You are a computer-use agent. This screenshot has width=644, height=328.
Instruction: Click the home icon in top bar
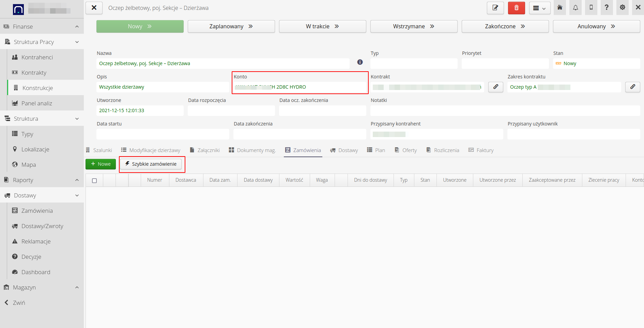tap(559, 8)
